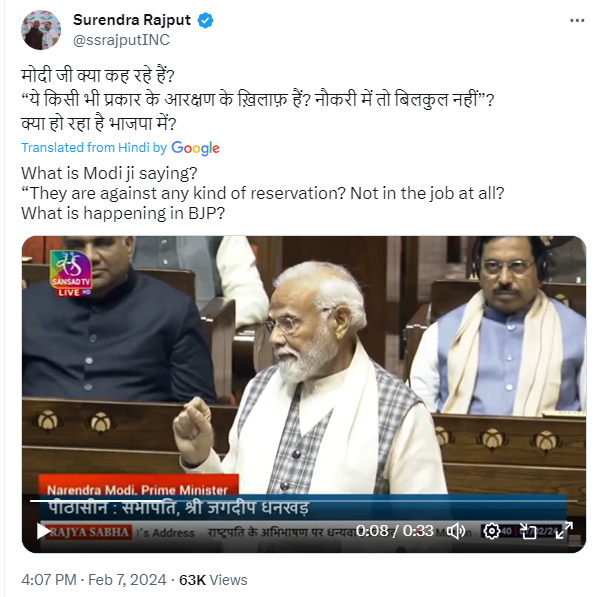Viewport: 600px width, 597px height.
Task: Click the Surendra Rajput display name
Action: (132, 20)
